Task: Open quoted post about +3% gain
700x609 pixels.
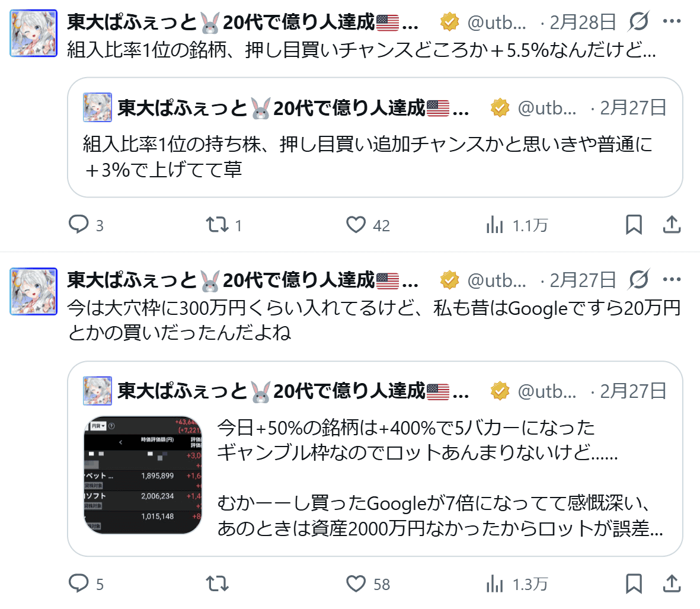Action: pyautogui.click(x=375, y=138)
